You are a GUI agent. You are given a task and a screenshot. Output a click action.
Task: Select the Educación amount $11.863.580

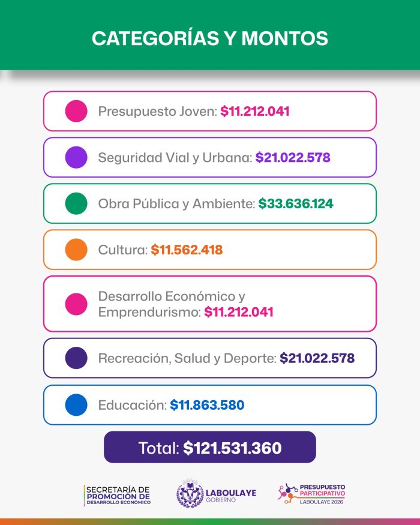coord(208,405)
